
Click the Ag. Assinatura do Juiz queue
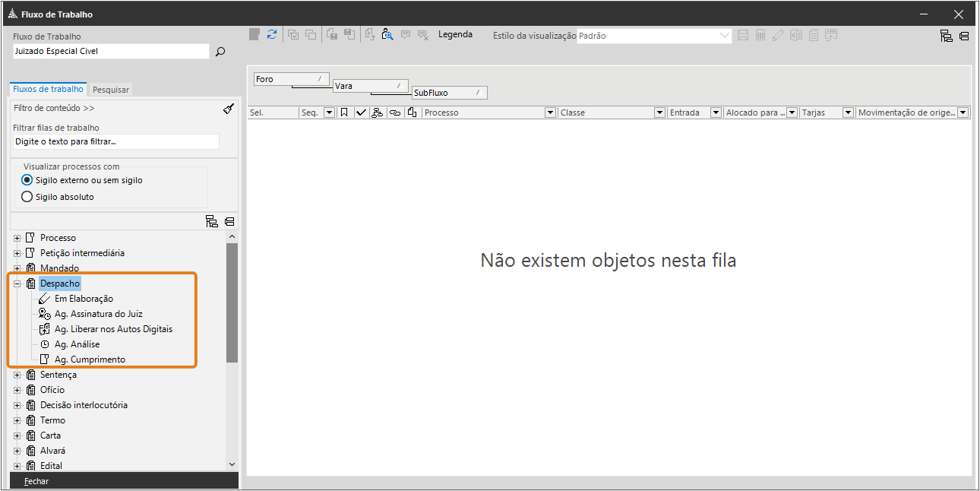(x=98, y=314)
